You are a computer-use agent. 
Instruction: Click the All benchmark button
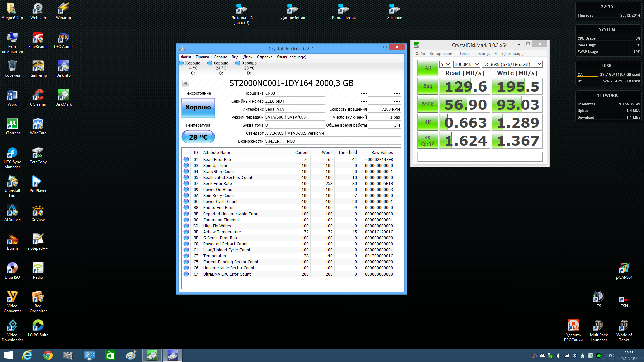(427, 68)
